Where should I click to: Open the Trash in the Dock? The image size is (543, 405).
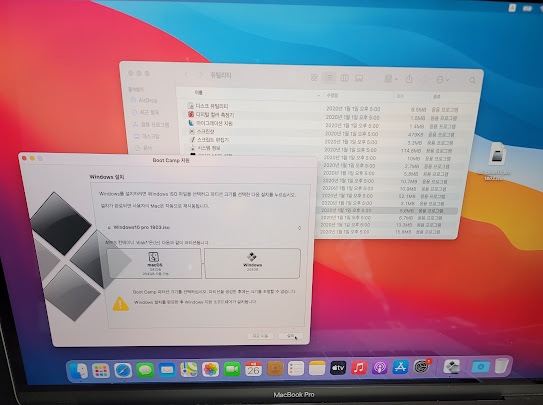pos(501,366)
